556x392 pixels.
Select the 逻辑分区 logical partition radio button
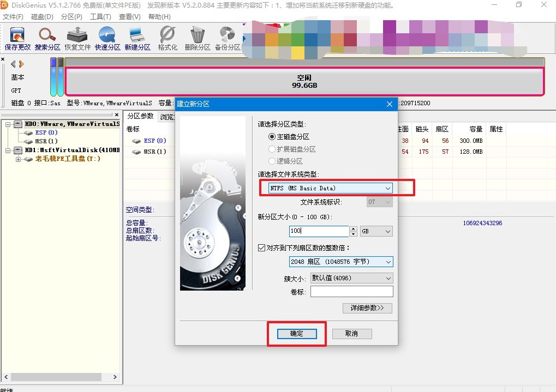click(272, 161)
